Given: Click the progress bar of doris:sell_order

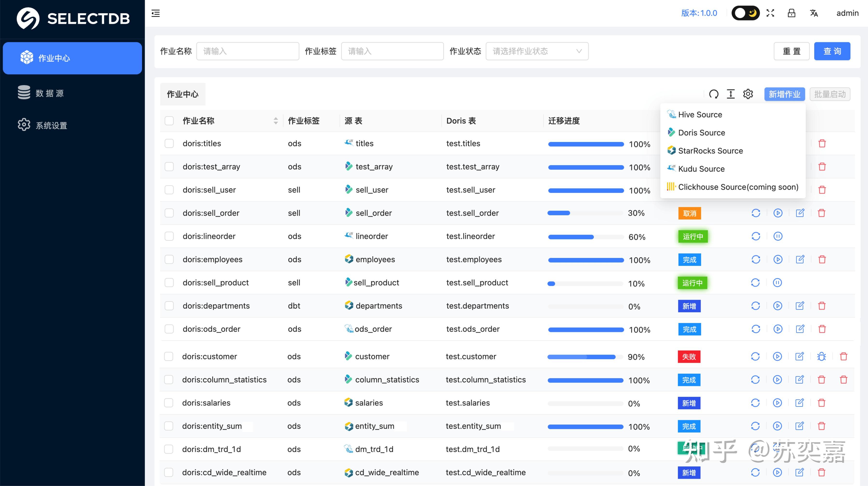Looking at the screenshot, I should coord(585,213).
